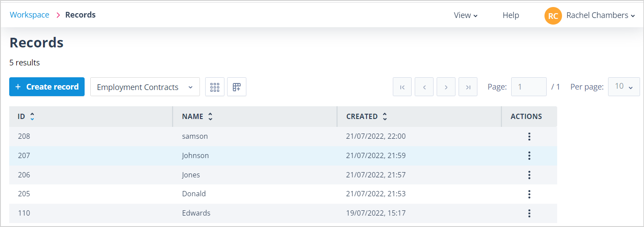Image resolution: width=644 pixels, height=227 pixels.
Task: Open the Employment Contracts dropdown
Action: point(145,87)
